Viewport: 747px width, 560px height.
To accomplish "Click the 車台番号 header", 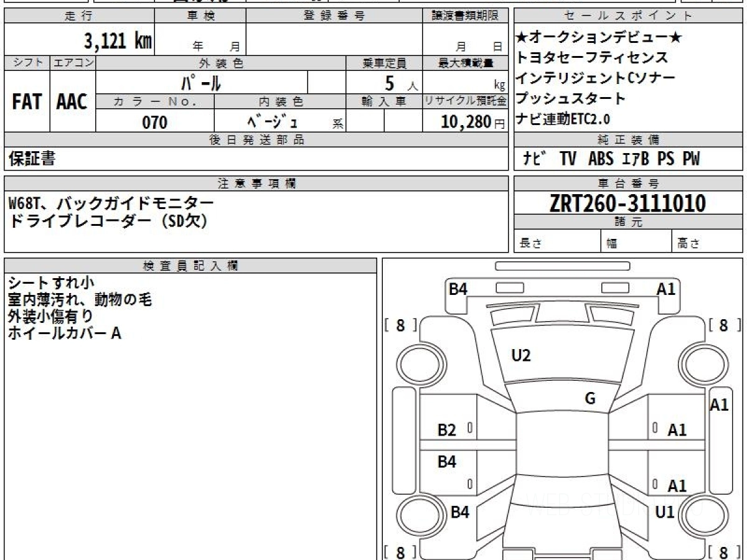I will (x=628, y=184).
